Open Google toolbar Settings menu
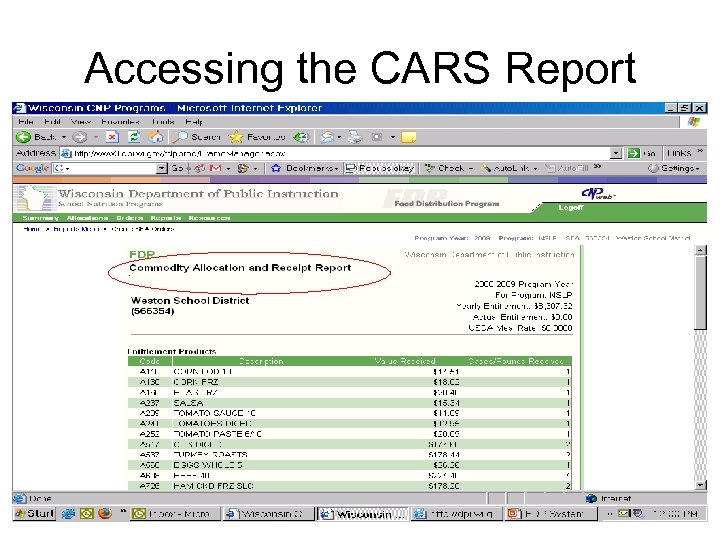Screen dimensions: 720x540 click(x=674, y=169)
